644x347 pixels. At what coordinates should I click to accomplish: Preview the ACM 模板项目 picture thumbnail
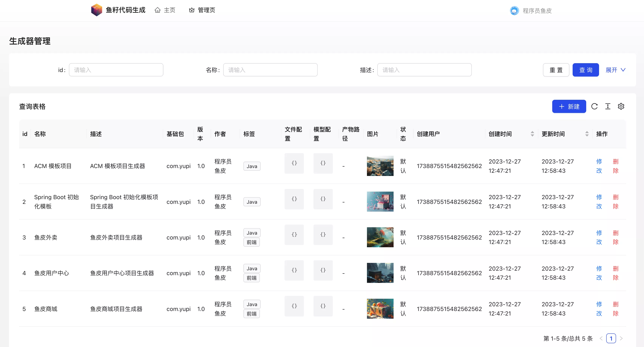[x=380, y=166]
